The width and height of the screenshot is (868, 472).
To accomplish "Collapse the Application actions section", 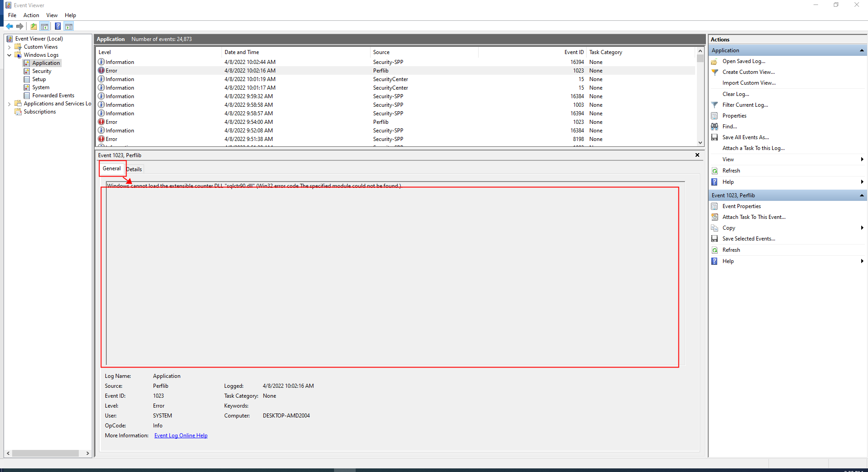I will (x=862, y=50).
